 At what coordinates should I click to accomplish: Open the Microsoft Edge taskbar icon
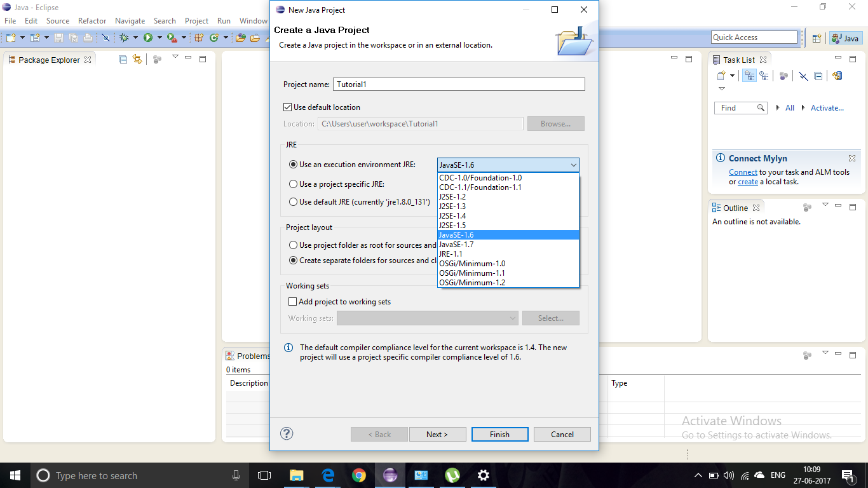328,475
